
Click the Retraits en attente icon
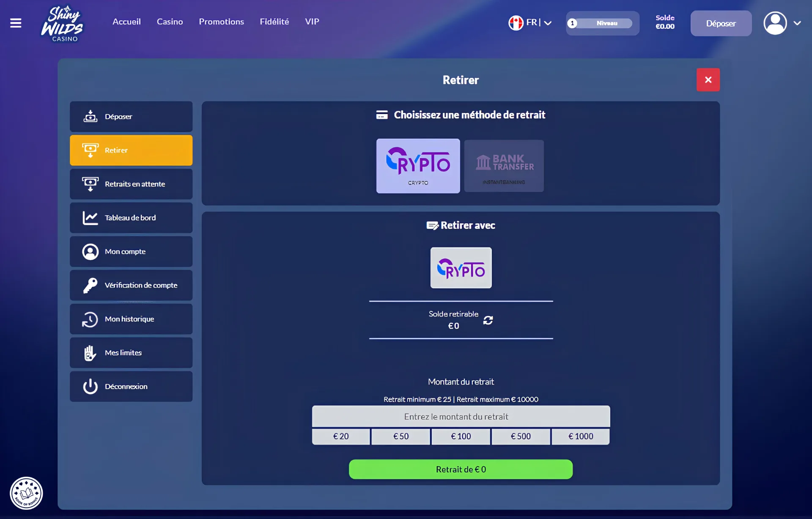[x=90, y=184]
